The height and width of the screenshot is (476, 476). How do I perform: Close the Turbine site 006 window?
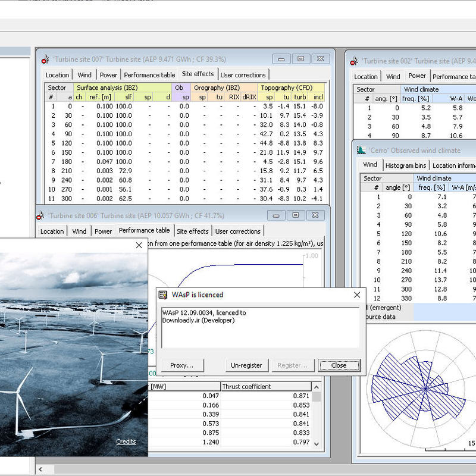[315, 215]
